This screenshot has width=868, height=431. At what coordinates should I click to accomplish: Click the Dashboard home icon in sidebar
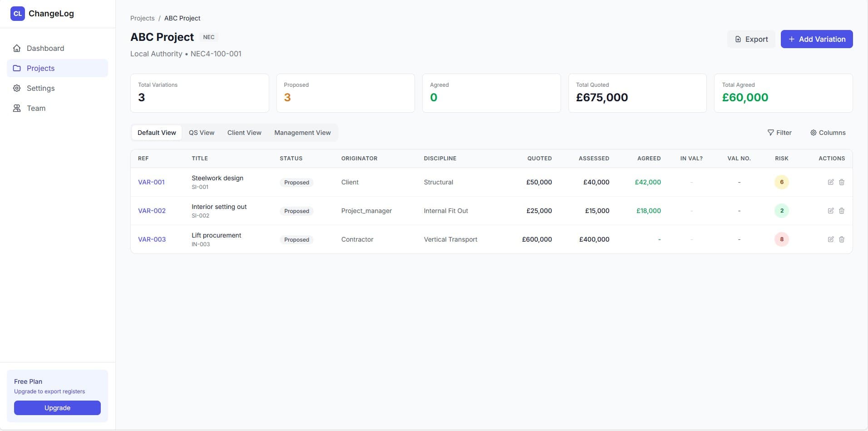point(17,48)
